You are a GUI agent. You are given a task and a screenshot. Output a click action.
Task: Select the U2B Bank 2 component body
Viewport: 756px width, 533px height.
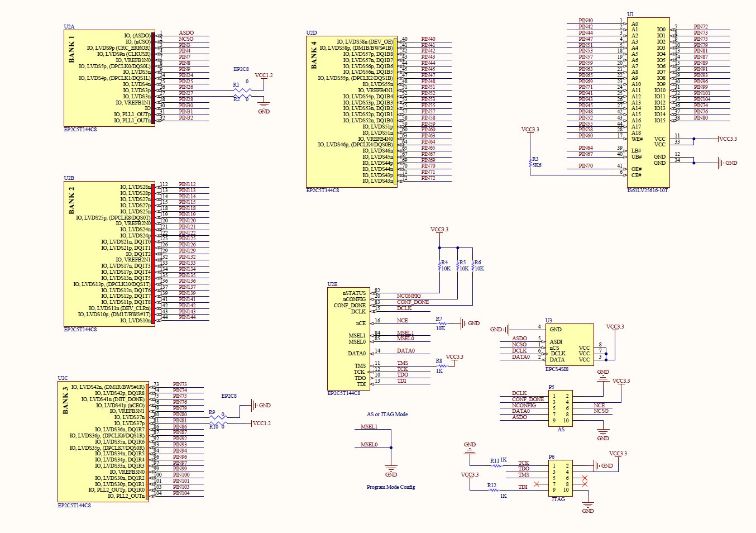pyautogui.click(x=109, y=254)
